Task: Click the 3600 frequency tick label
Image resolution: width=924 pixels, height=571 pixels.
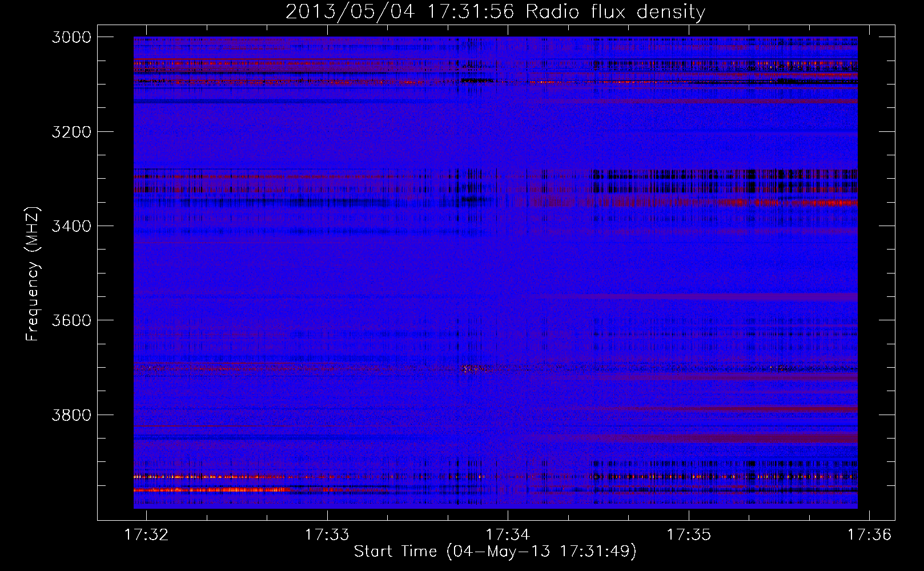Action: point(71,320)
